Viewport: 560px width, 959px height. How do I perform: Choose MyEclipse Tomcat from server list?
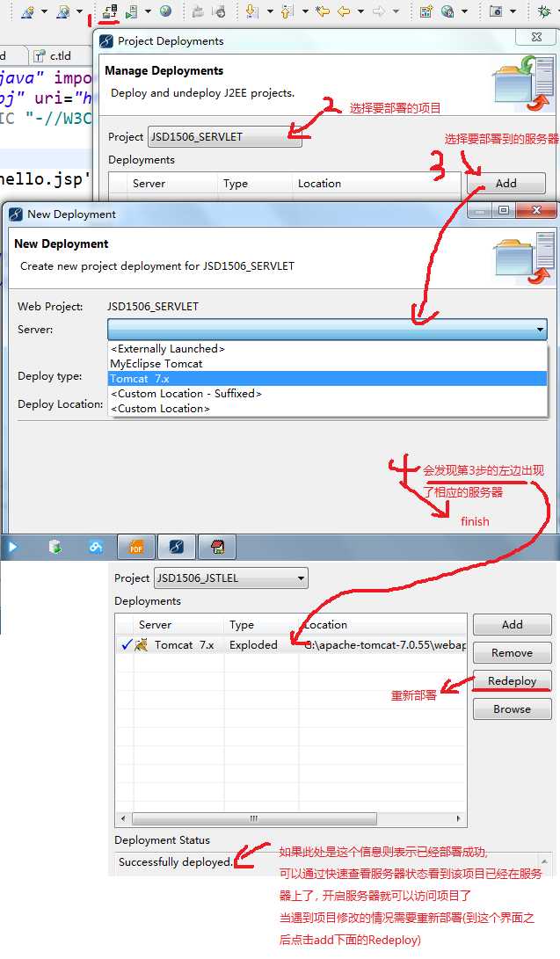pos(327,363)
